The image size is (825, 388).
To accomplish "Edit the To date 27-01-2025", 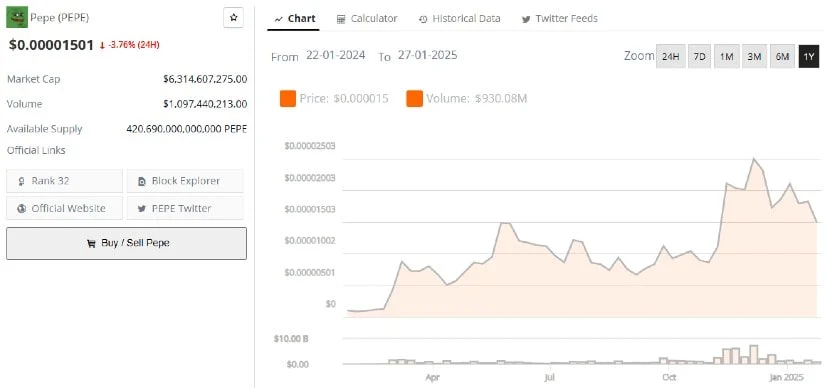I will click(427, 55).
